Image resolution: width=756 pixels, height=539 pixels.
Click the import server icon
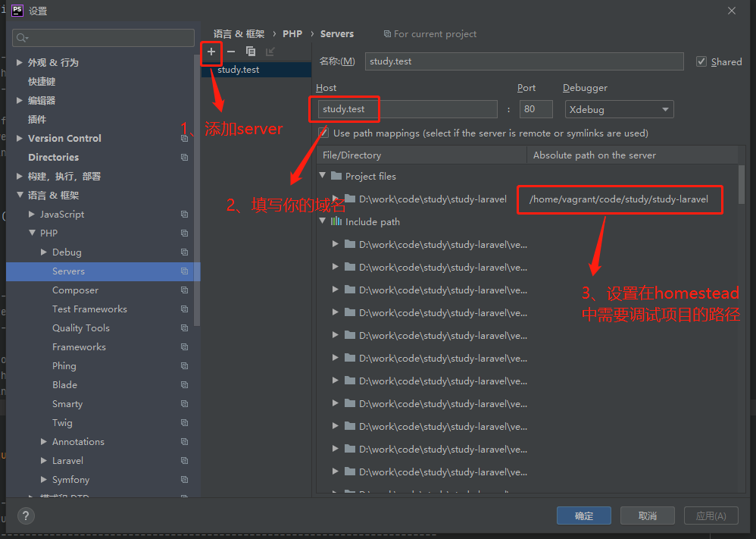tap(270, 52)
